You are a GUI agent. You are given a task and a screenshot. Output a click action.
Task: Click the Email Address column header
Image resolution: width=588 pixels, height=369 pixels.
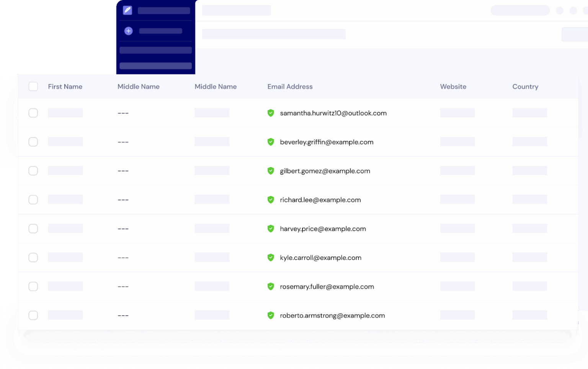[290, 86]
